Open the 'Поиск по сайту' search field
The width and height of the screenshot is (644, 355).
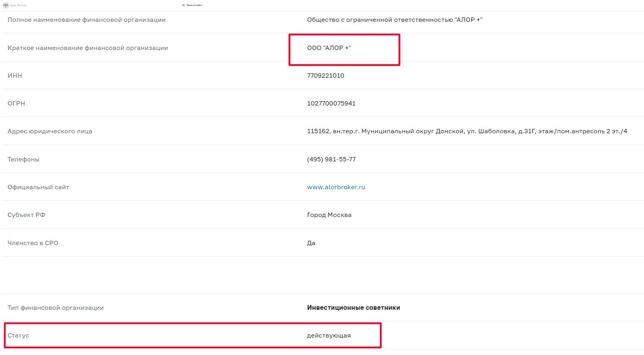194,5
